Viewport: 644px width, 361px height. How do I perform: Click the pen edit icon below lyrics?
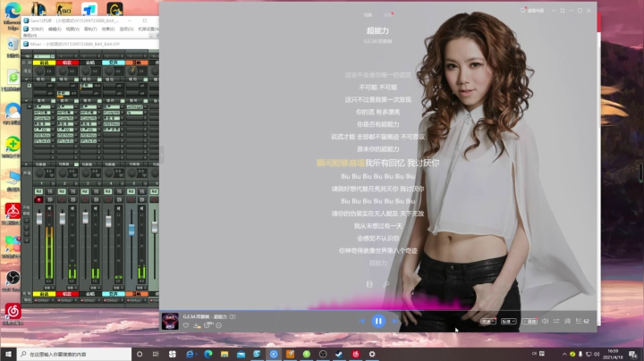pyautogui.click(x=386, y=284)
